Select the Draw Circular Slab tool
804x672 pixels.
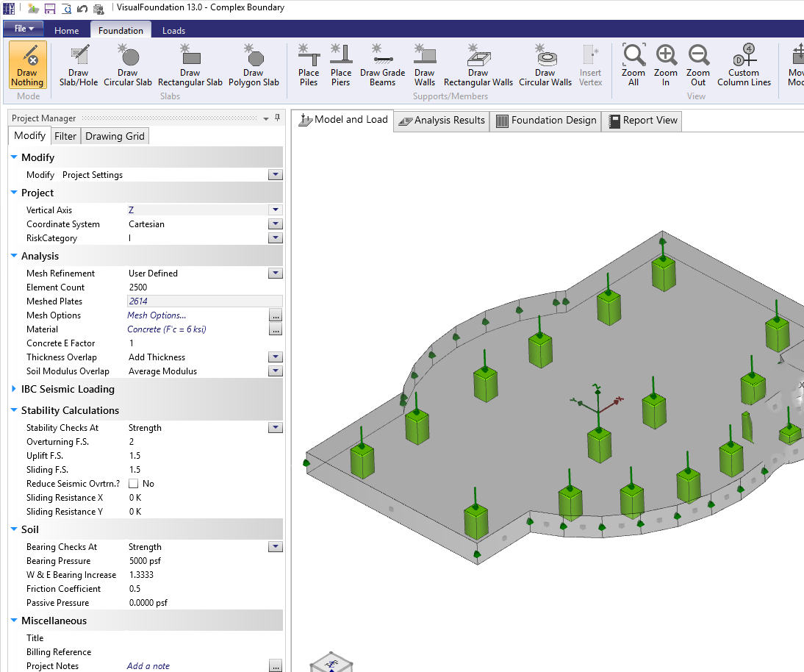point(128,65)
